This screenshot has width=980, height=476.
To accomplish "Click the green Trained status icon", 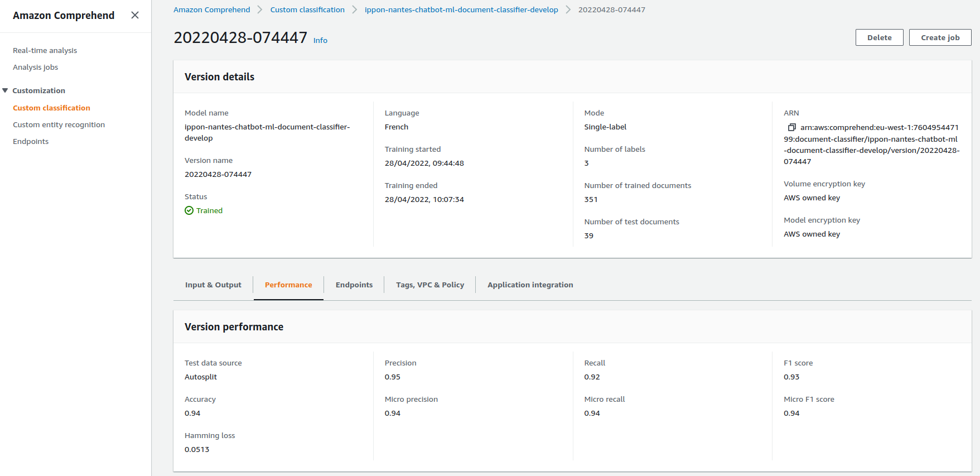I will click(x=189, y=210).
